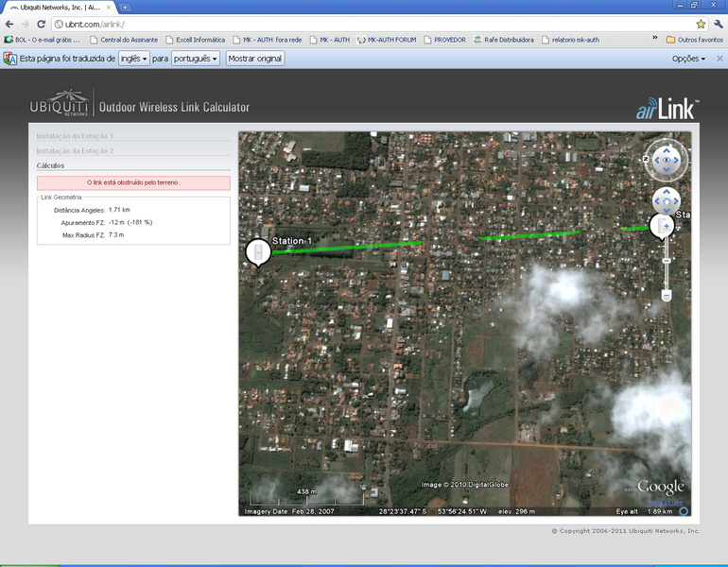This screenshot has width=728, height=567.
Task: Click the hand icon in the move joystick
Action: click(x=667, y=201)
